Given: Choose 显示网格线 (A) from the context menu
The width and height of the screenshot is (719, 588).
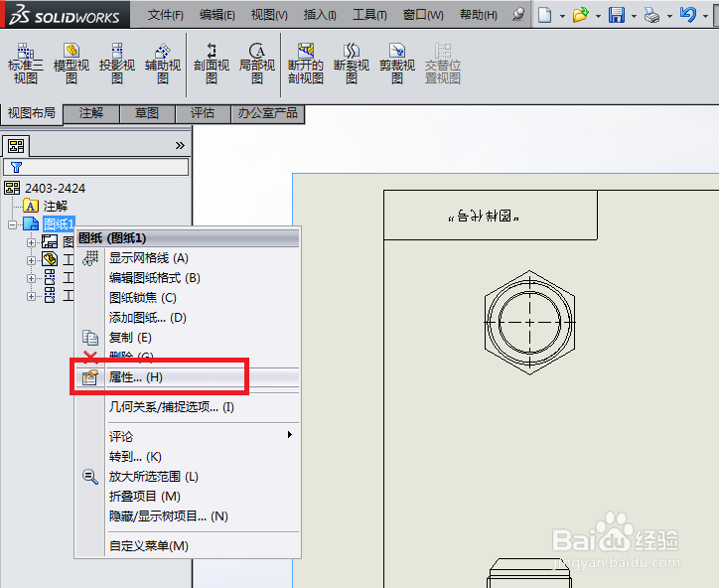Looking at the screenshot, I should coord(188,258).
